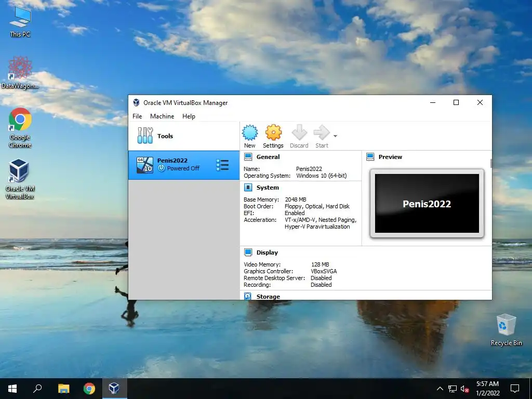Screen dimensions: 532x399
Task: Click the Display section header link
Action: (x=267, y=252)
